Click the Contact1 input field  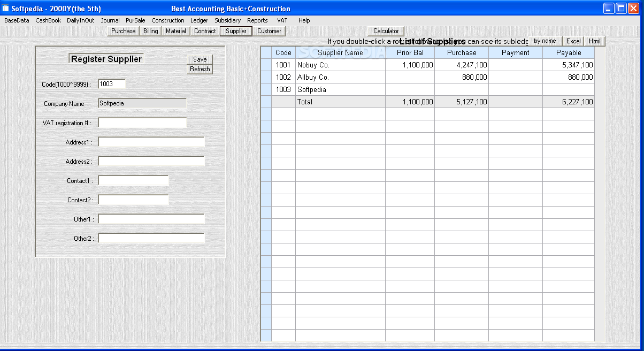134,180
